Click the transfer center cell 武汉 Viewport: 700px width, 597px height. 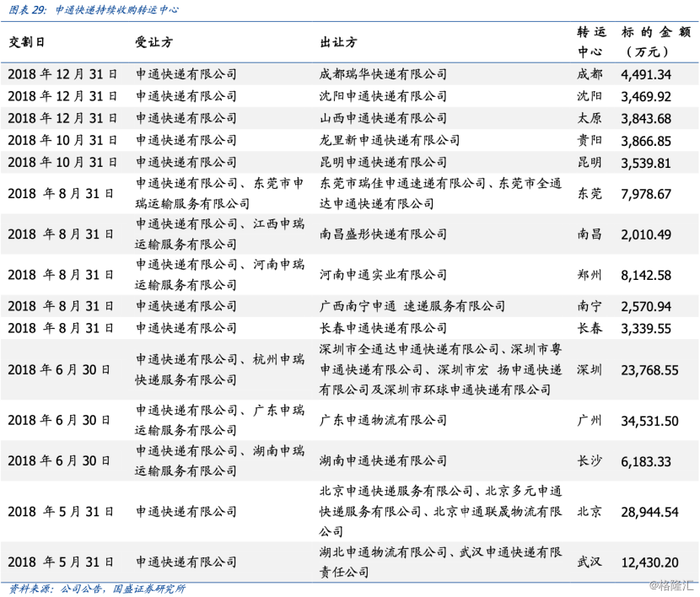(590, 562)
